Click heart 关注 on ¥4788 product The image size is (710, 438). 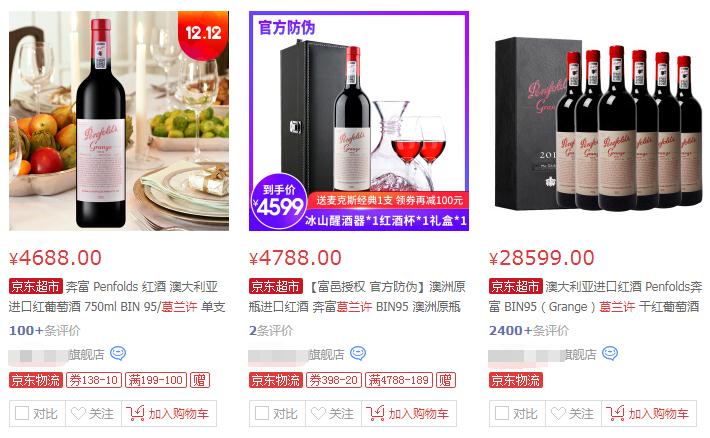333,414
